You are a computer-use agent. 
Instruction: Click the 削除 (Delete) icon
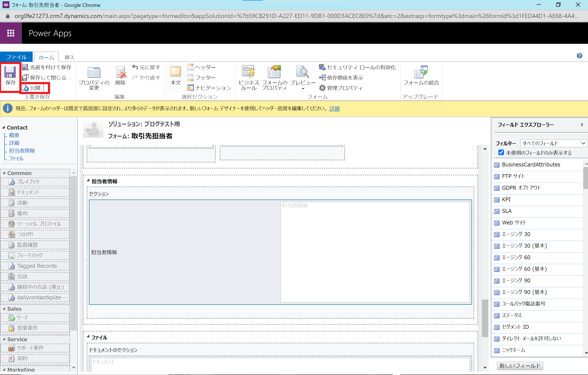(x=120, y=76)
